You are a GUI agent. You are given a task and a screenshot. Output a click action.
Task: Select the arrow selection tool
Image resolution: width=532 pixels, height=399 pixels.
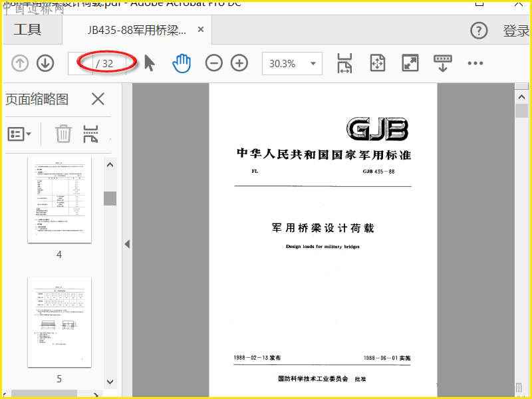coord(149,63)
